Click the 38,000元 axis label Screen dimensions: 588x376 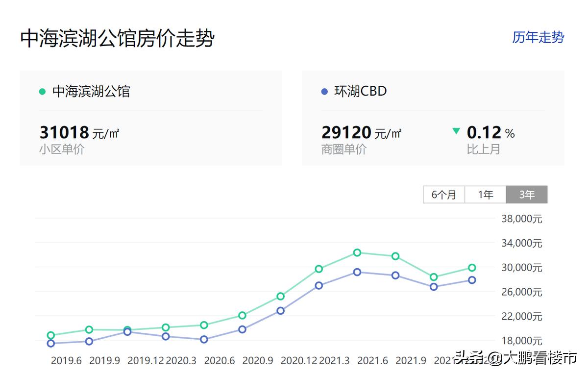click(522, 219)
